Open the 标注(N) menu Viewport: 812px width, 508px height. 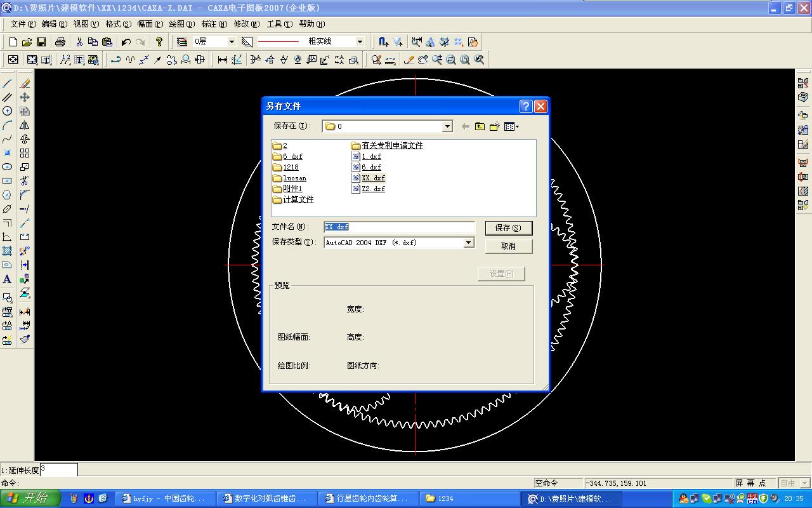tap(214, 24)
